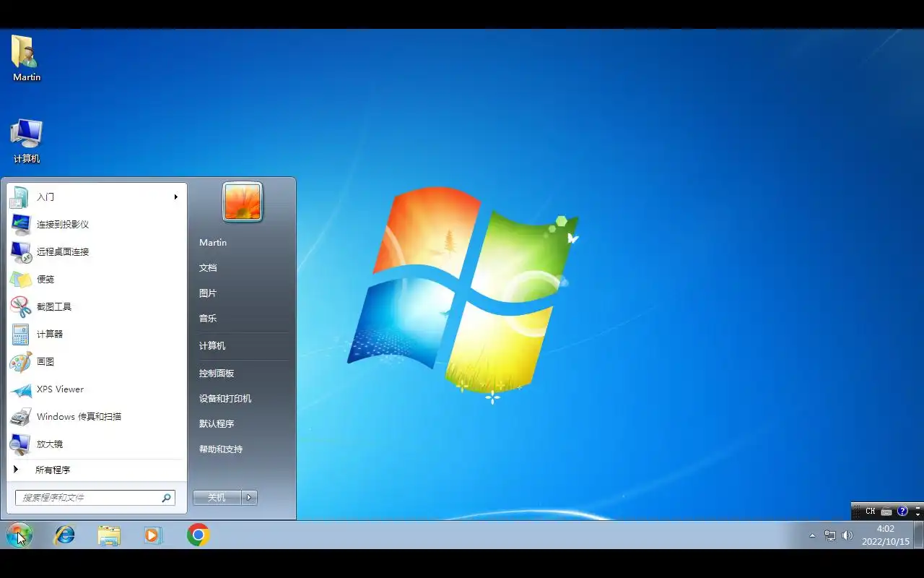Viewport: 924px width, 578px height.
Task: Open 默认程序 default programs
Action: tap(217, 423)
